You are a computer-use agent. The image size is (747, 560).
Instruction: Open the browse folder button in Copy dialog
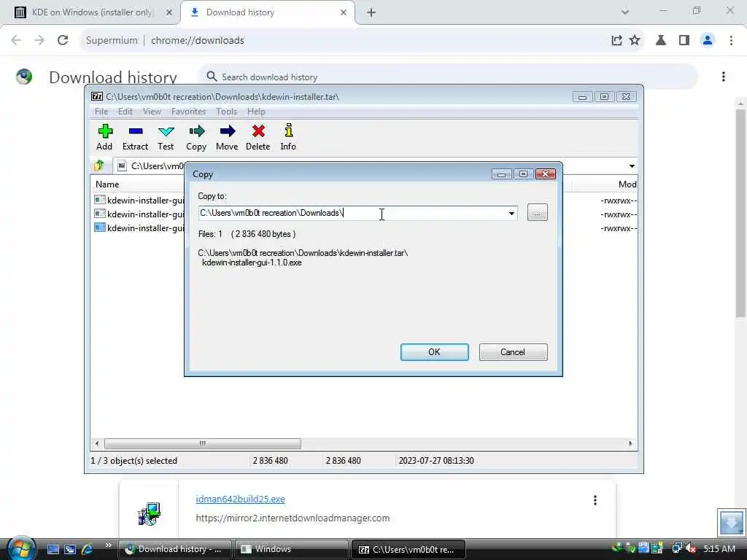tap(538, 213)
